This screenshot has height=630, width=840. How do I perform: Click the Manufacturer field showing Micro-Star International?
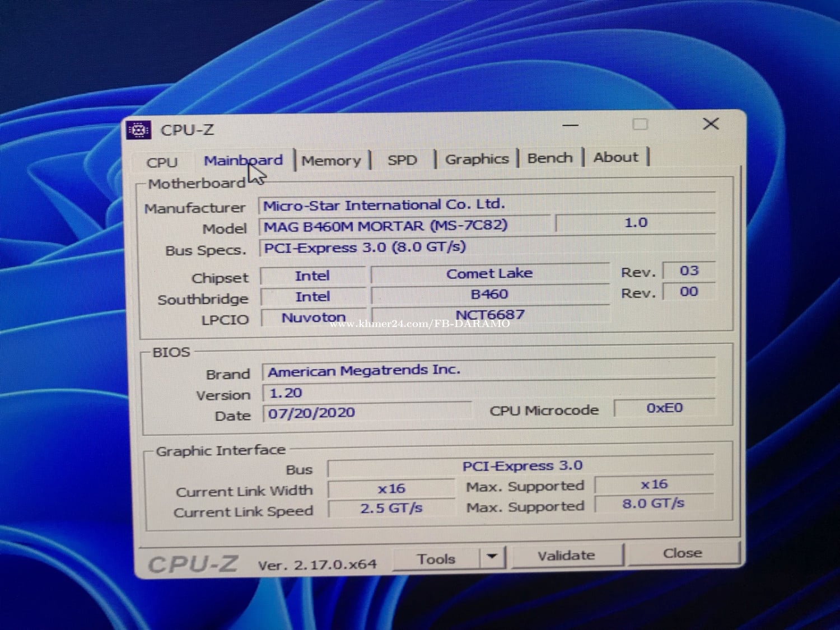(486, 205)
